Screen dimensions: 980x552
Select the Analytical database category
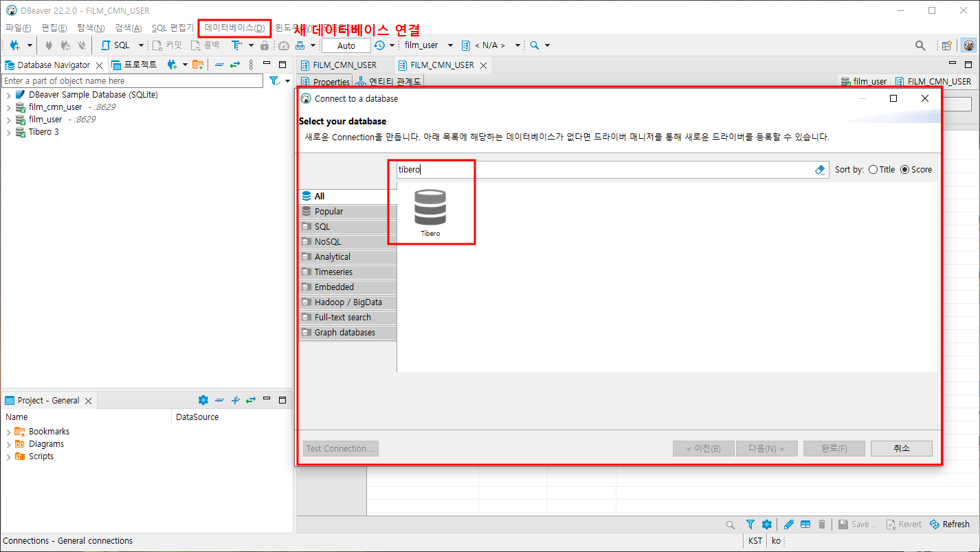coord(348,257)
